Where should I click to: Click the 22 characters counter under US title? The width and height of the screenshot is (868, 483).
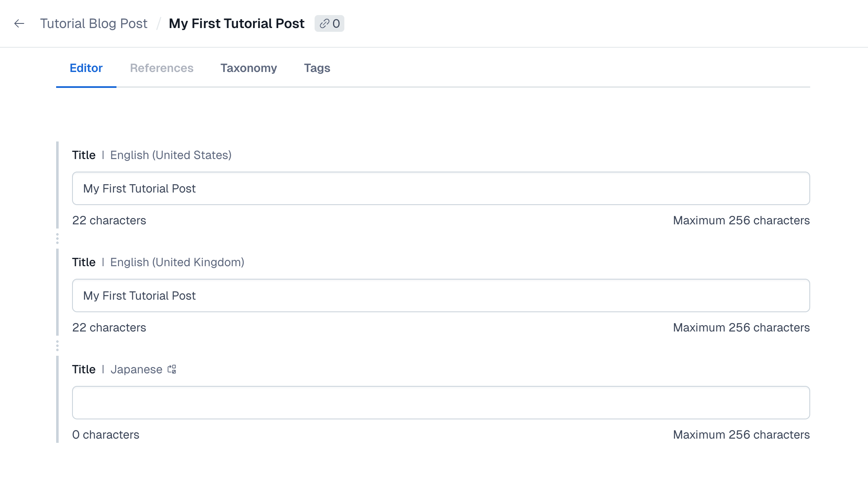click(109, 221)
